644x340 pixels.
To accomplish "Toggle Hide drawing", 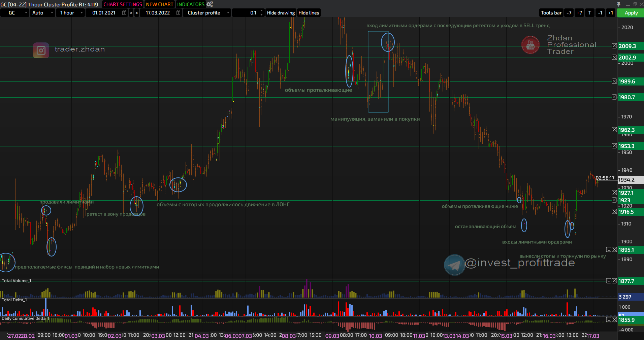I will tap(281, 13).
